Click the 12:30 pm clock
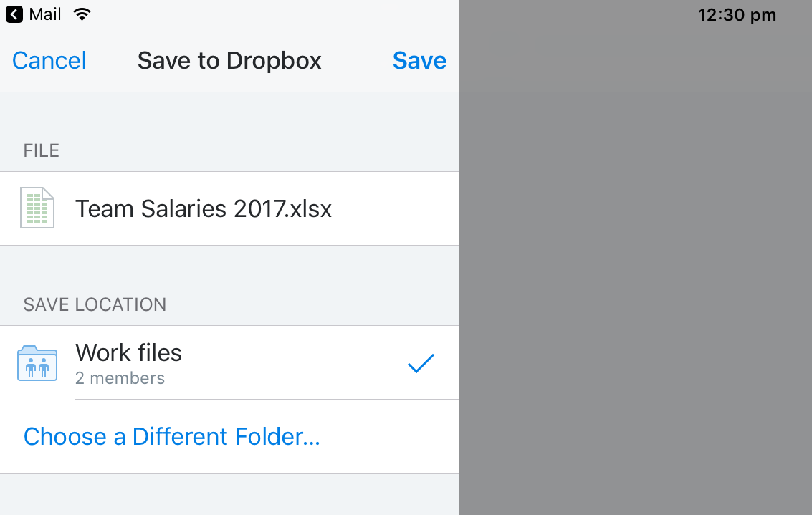 pos(737,15)
